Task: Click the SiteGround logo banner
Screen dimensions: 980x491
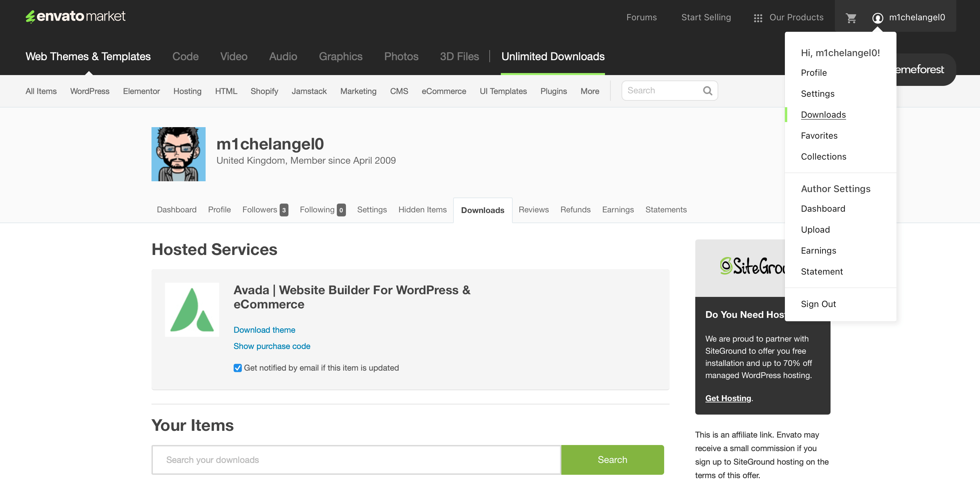Action: coord(740,268)
